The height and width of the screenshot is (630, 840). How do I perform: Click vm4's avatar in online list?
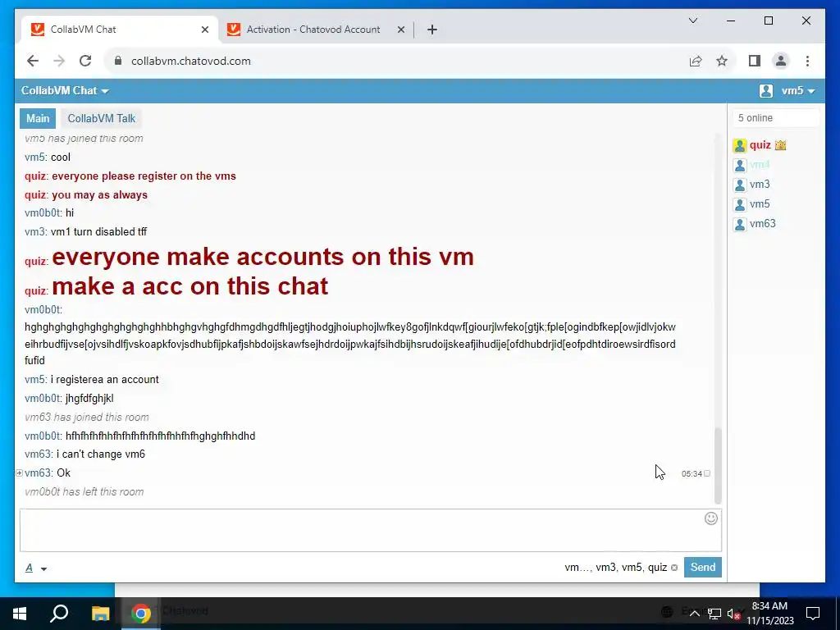(740, 166)
